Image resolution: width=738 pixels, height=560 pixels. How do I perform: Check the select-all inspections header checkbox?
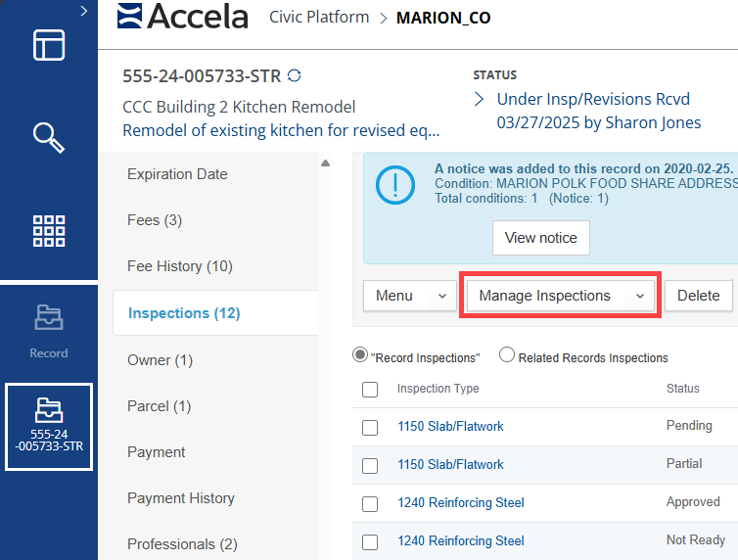[370, 390]
